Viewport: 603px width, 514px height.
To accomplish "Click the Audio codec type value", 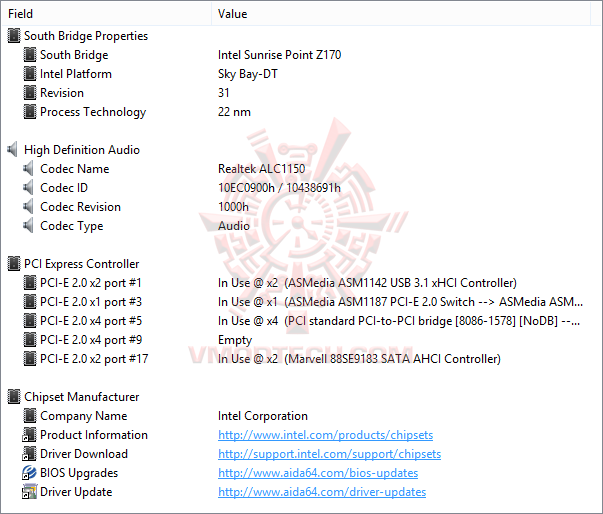I will (234, 226).
